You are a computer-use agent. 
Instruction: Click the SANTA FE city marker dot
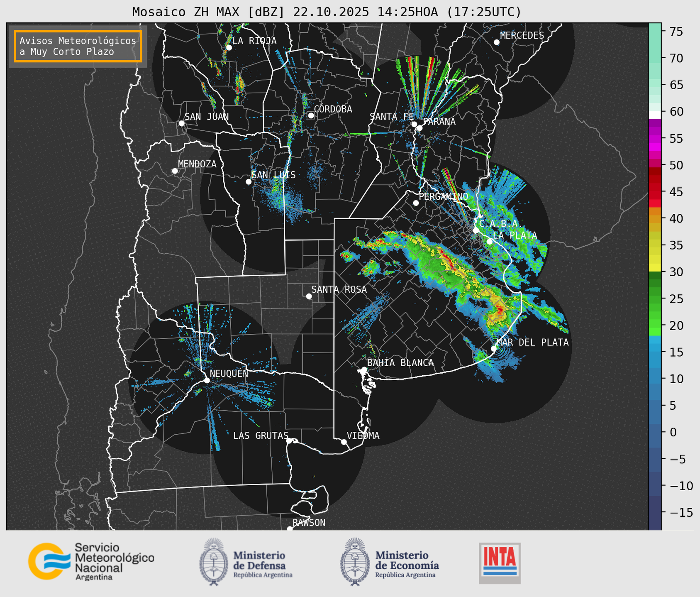pos(414,124)
